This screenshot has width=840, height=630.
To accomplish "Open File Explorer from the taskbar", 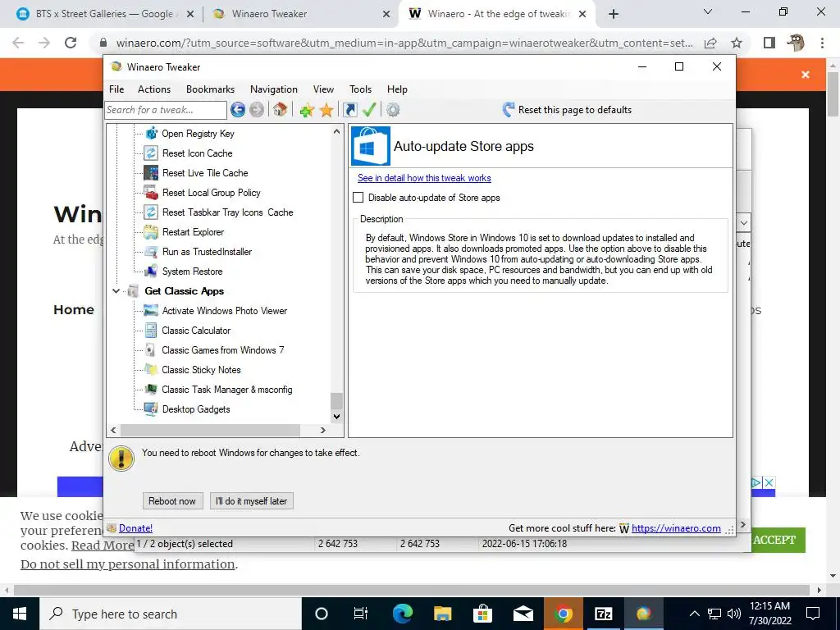I will click(x=442, y=614).
